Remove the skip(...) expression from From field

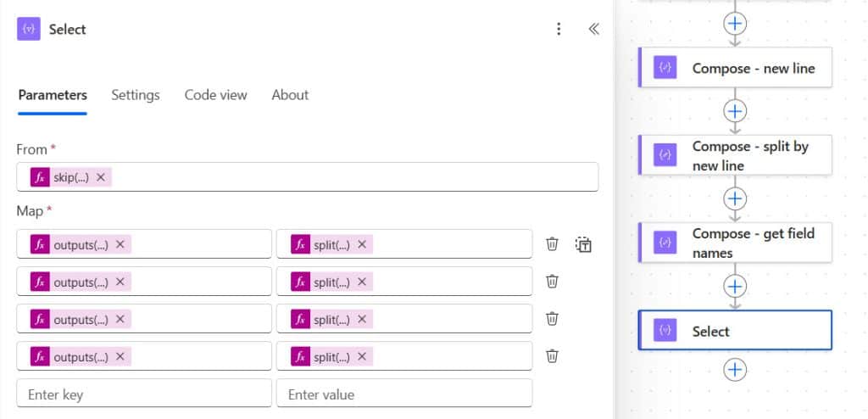pyautogui.click(x=101, y=177)
